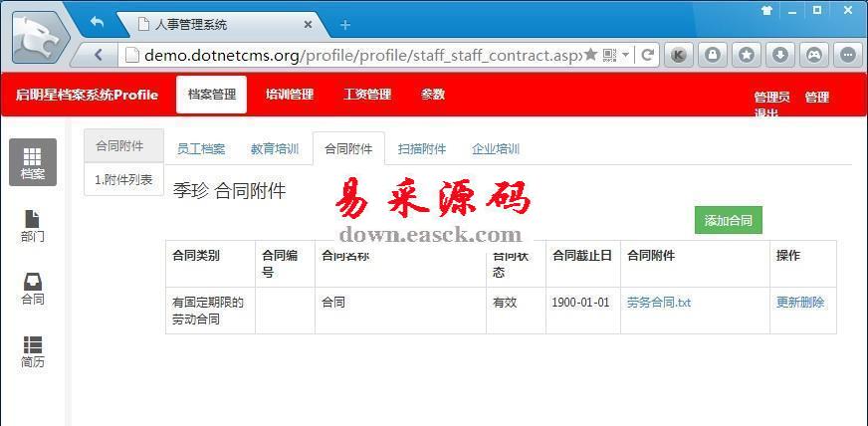The height and width of the screenshot is (426, 868).
Task: Open the 参数 top menu
Action: pos(432,95)
